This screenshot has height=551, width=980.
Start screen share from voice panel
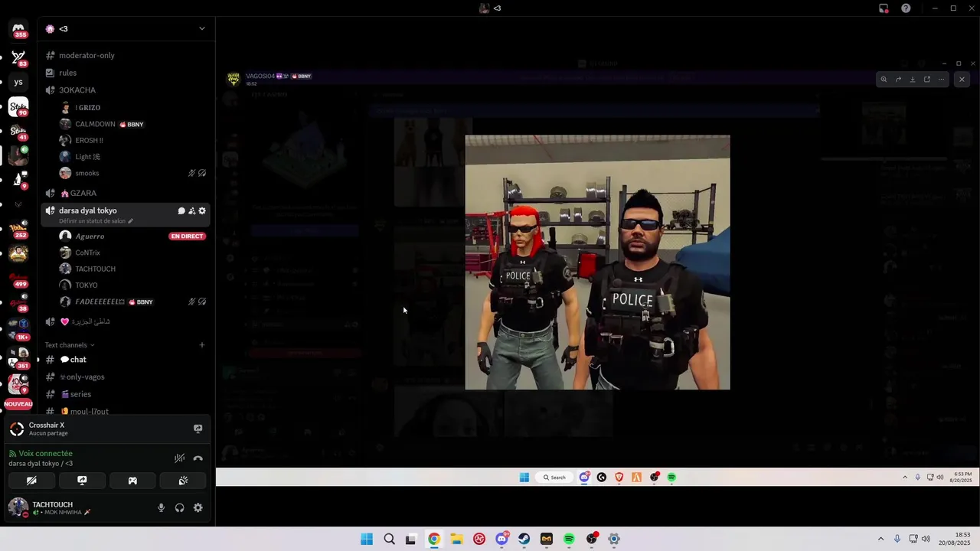(x=82, y=481)
